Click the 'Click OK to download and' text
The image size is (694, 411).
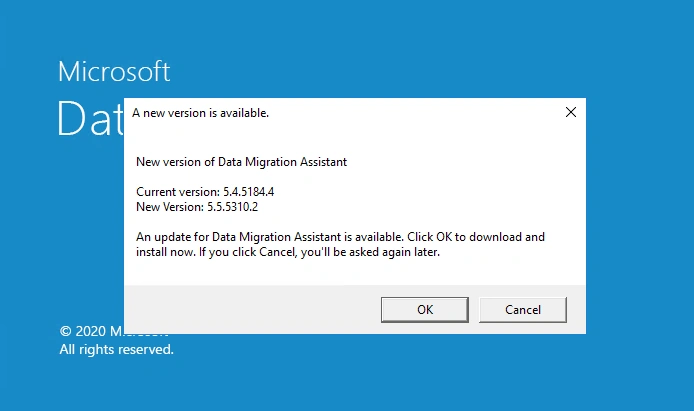[x=476, y=237]
